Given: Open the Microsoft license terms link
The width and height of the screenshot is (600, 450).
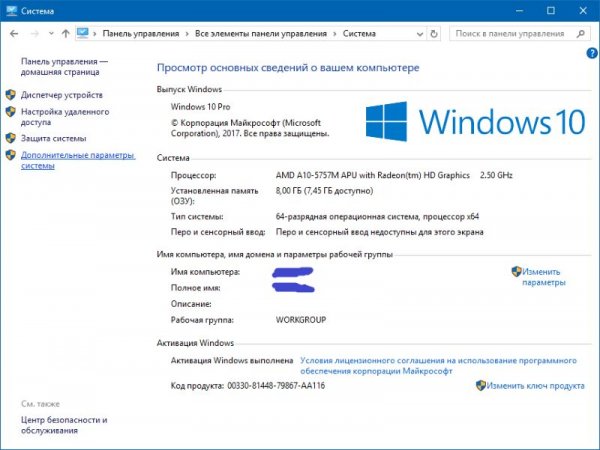Looking at the screenshot, I should click(438, 366).
